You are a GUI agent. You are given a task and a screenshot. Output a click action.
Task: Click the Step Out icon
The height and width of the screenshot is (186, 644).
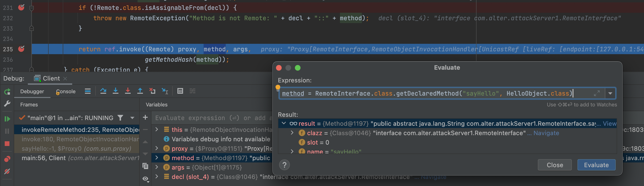[140, 91]
